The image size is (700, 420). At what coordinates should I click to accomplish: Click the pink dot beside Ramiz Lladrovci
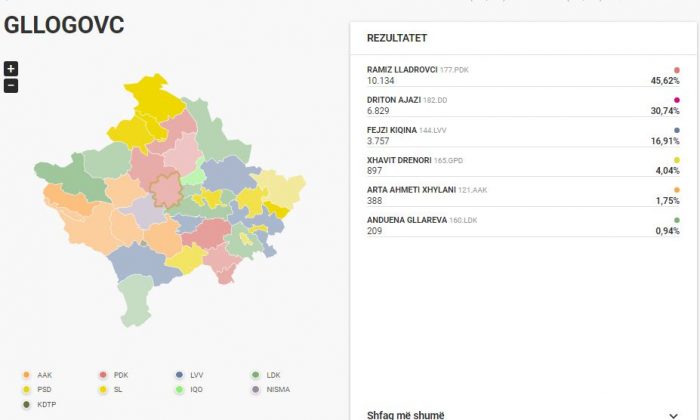[677, 70]
